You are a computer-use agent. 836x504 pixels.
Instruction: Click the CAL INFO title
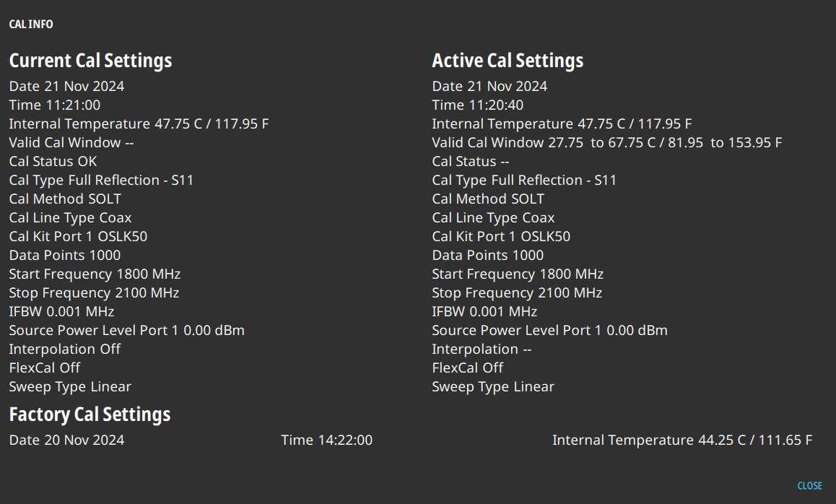pyautogui.click(x=31, y=25)
